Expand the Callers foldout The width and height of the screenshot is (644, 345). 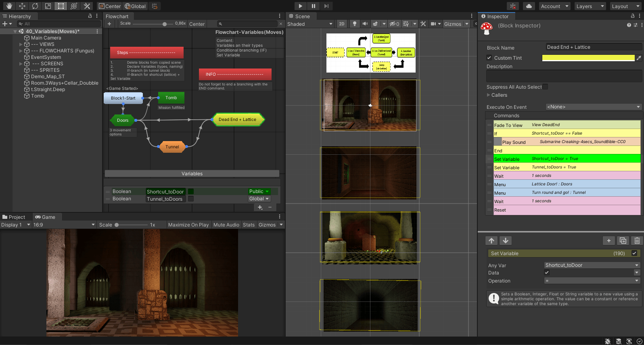[x=489, y=95]
